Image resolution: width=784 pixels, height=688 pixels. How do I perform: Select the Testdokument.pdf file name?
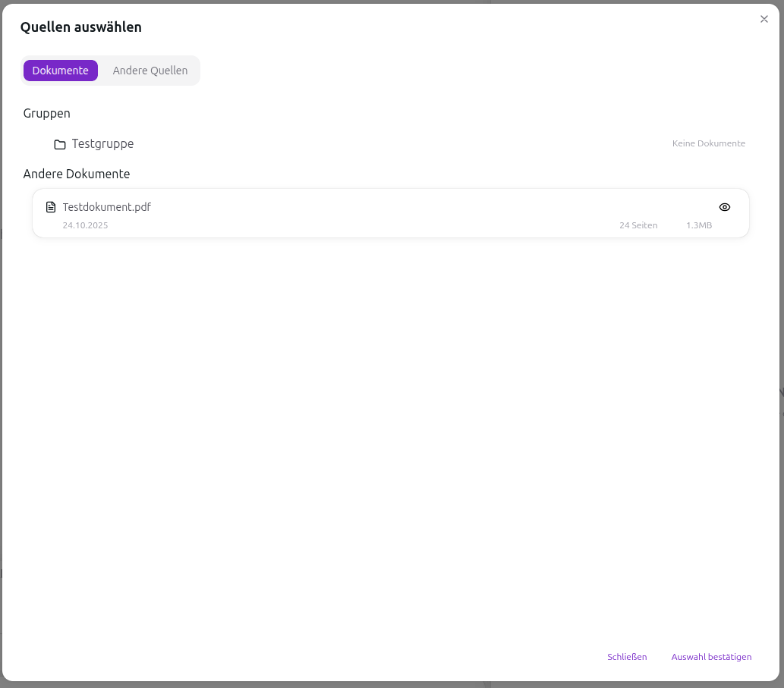click(x=106, y=207)
